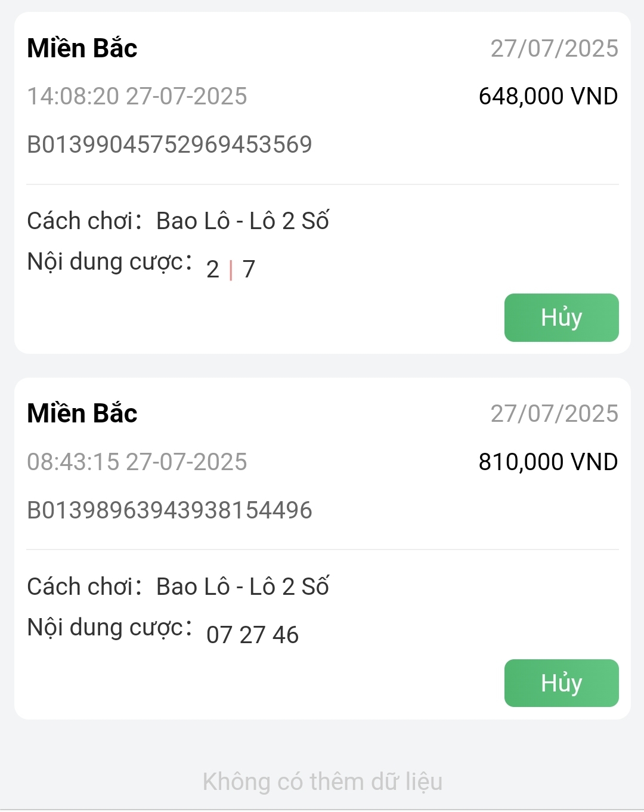Tap bet content 07 27 46
Screen dimensions: 644x812
(252, 635)
